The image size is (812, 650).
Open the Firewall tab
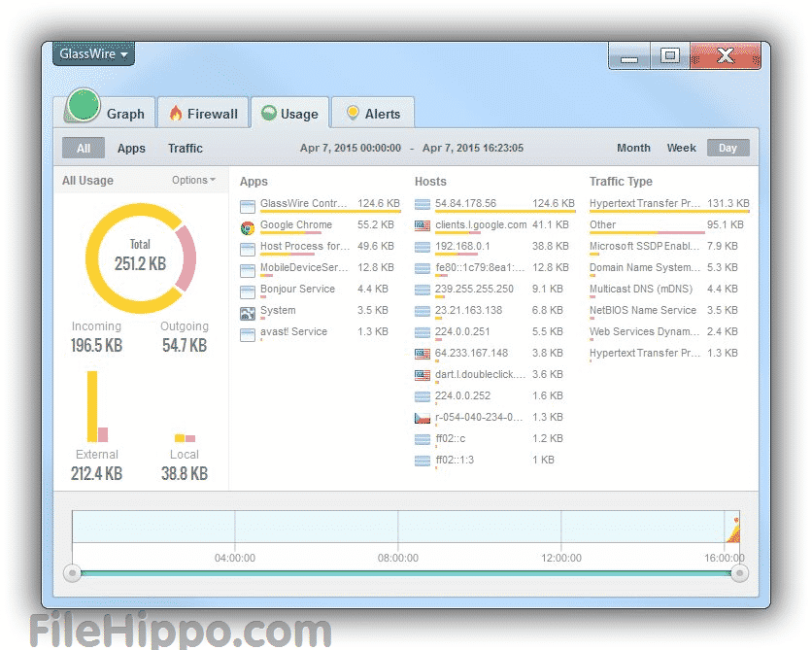(203, 114)
